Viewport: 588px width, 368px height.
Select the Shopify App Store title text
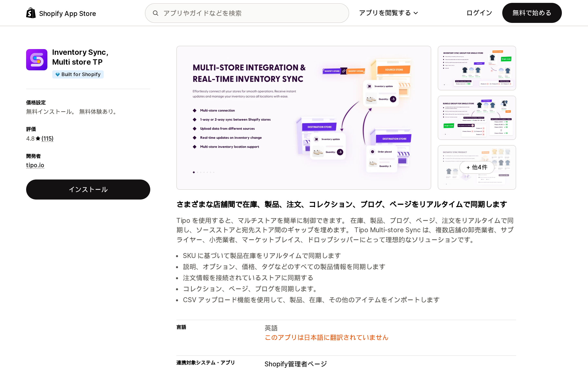tap(68, 13)
